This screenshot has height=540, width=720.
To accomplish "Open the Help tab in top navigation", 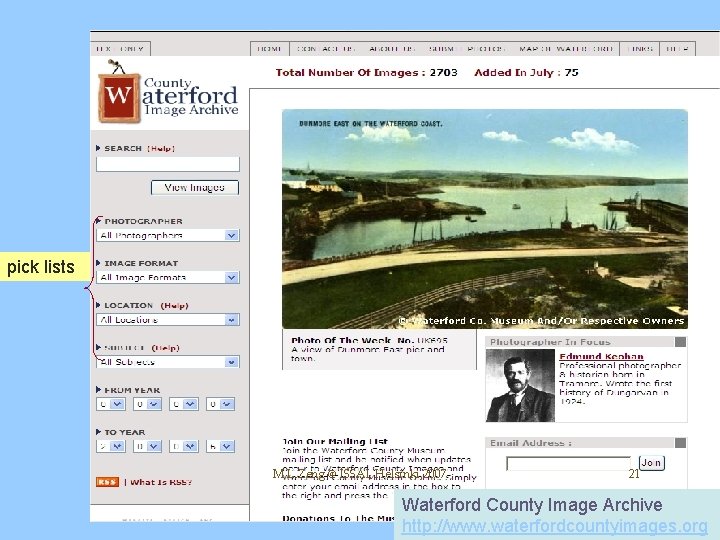I will click(677, 49).
